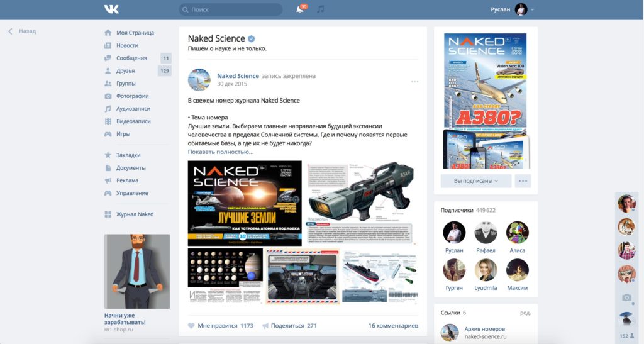Open the tiger avatar in chat sidebar
Viewport: 644px width, 344px height.
(627, 227)
